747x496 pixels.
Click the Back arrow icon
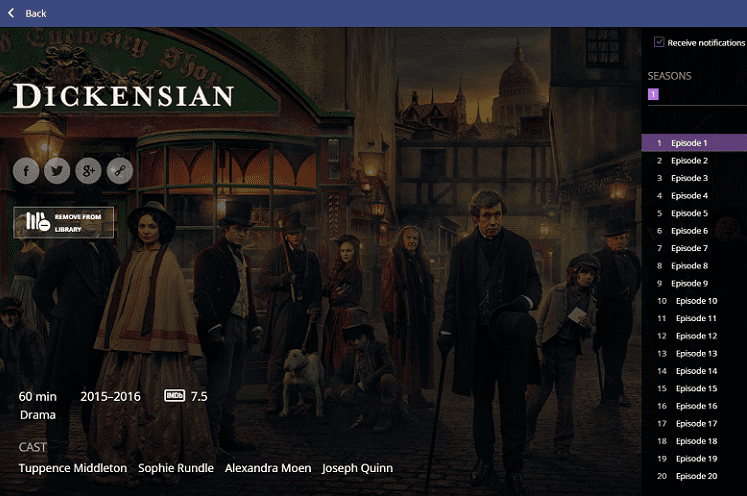tap(11, 13)
